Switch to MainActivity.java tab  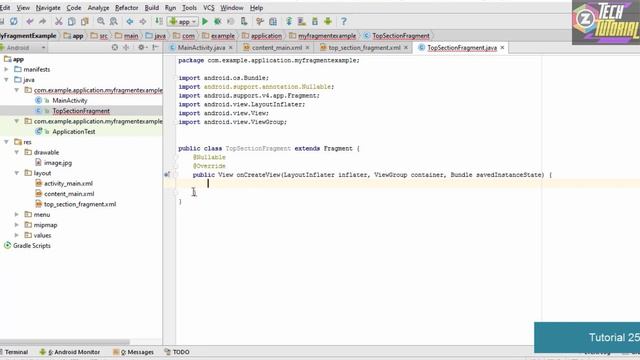(201, 48)
